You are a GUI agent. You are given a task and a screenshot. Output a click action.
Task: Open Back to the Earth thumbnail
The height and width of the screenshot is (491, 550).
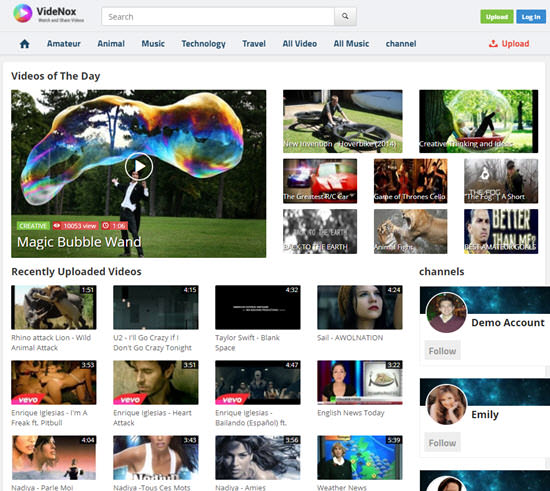click(x=320, y=231)
